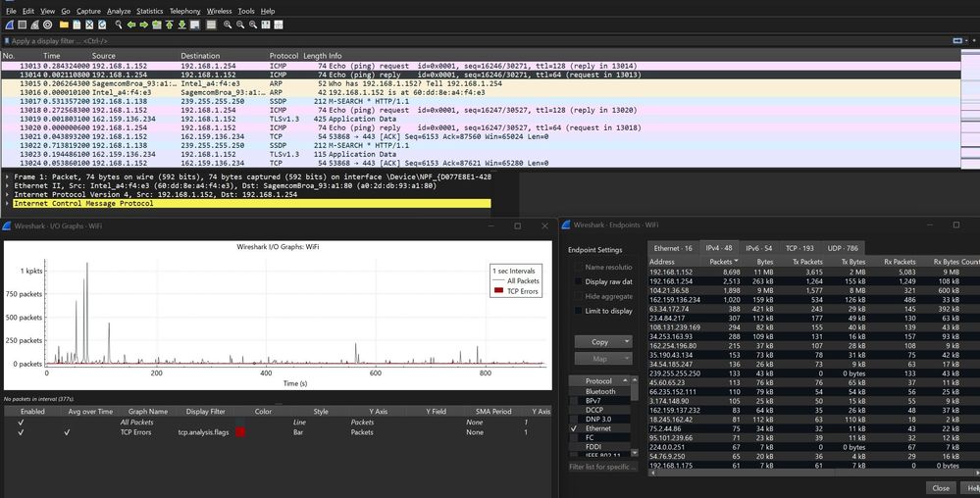Close this capture file icon
Screen dimensions: 980x498
(89, 25)
